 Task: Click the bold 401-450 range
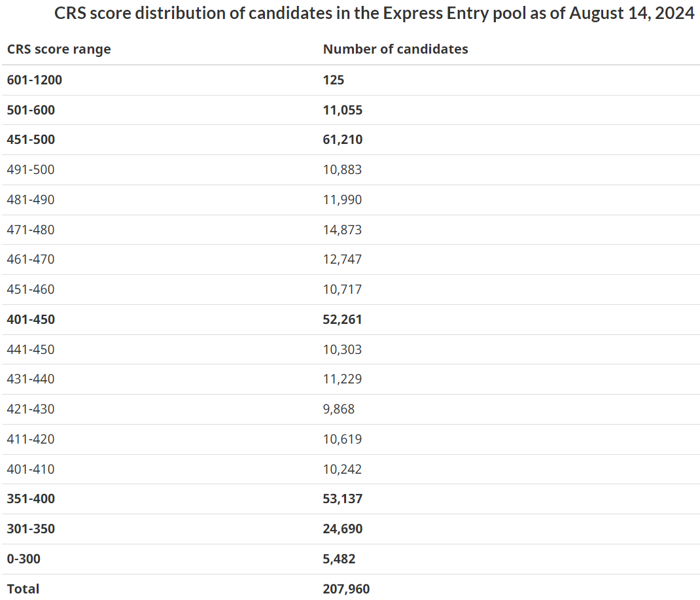point(31,319)
